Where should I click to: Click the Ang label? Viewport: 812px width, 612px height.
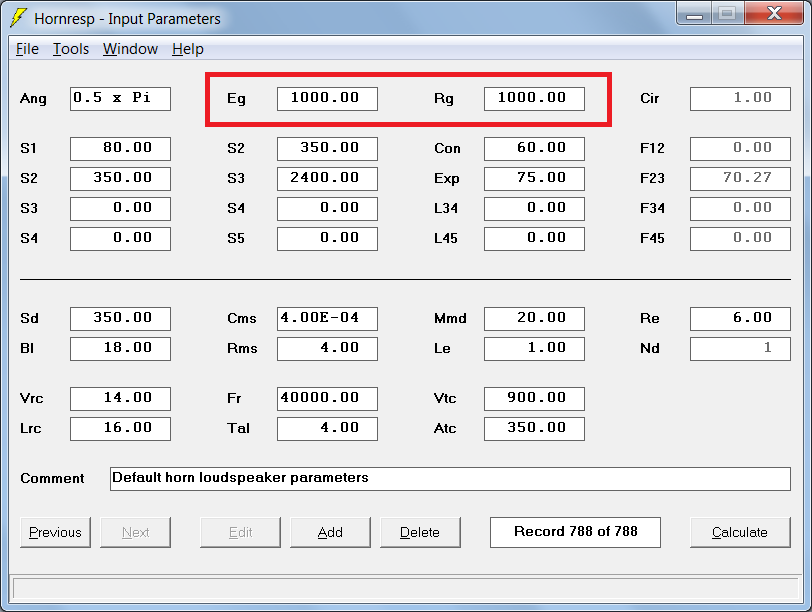click(33, 99)
